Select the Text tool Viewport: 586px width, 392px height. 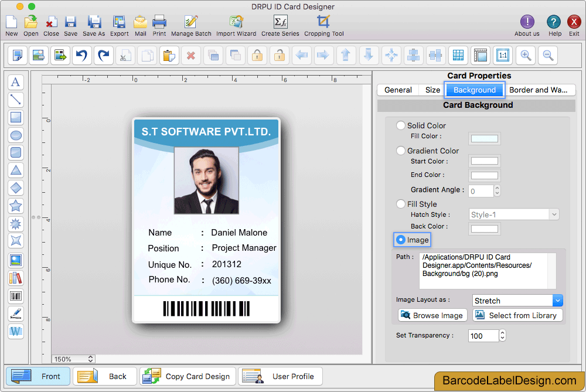[16, 82]
